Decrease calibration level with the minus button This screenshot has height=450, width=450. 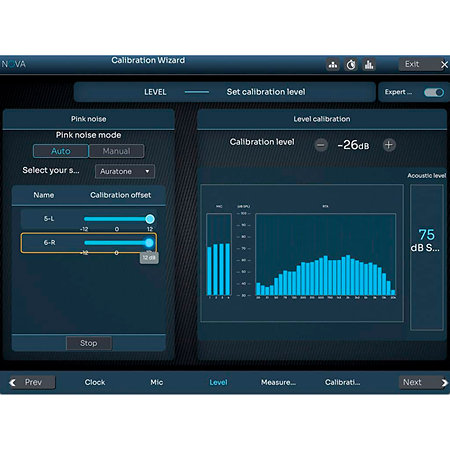pyautogui.click(x=321, y=145)
